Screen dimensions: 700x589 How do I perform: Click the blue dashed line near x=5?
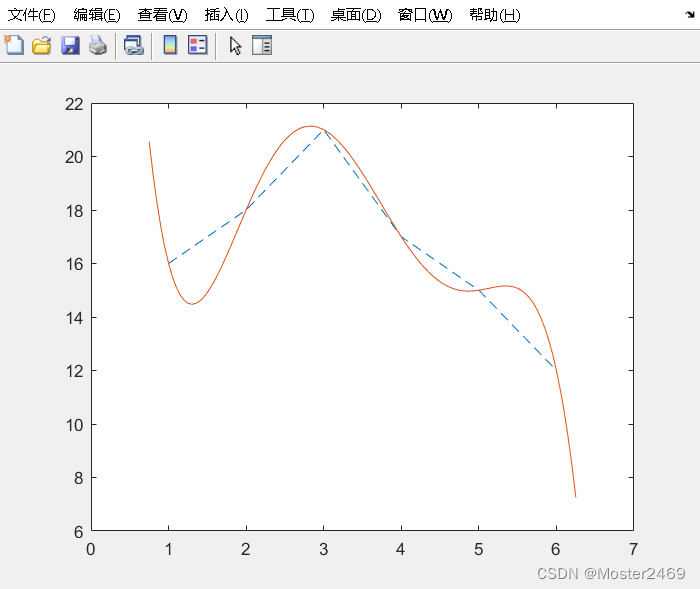pyautogui.click(x=478, y=290)
